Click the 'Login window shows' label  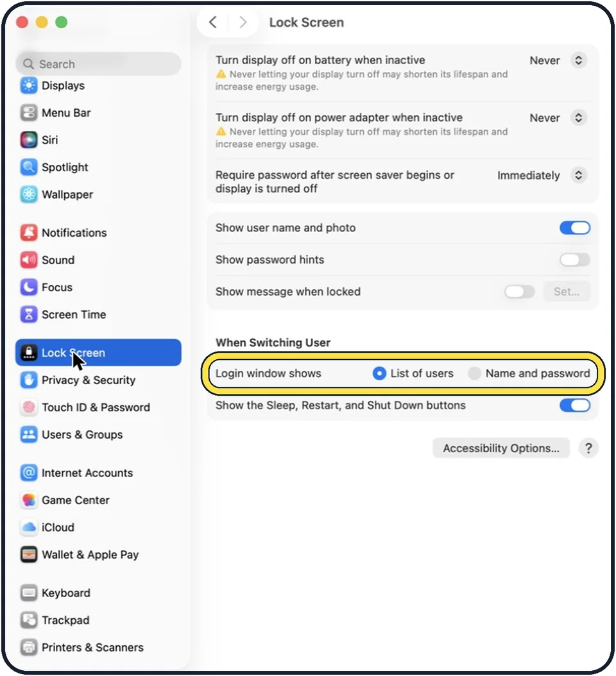268,373
